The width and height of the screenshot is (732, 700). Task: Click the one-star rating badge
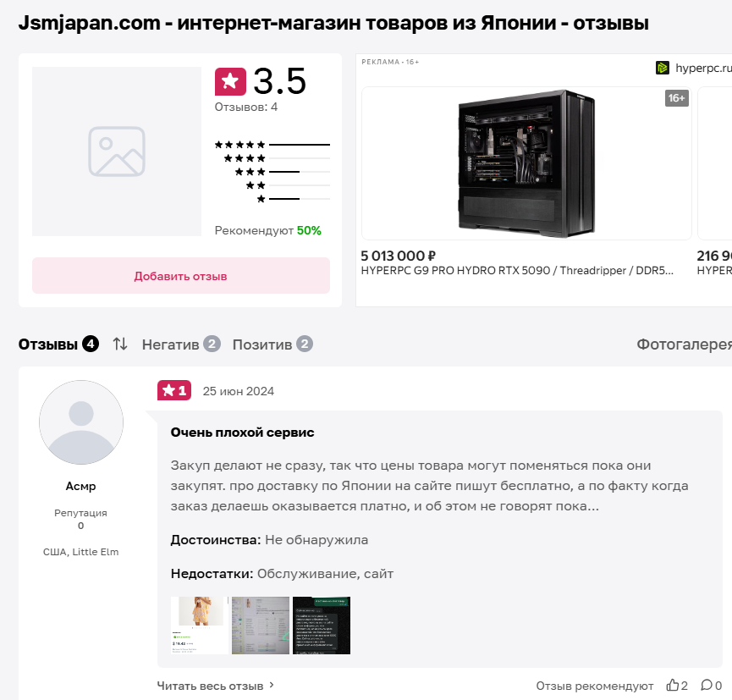click(174, 390)
